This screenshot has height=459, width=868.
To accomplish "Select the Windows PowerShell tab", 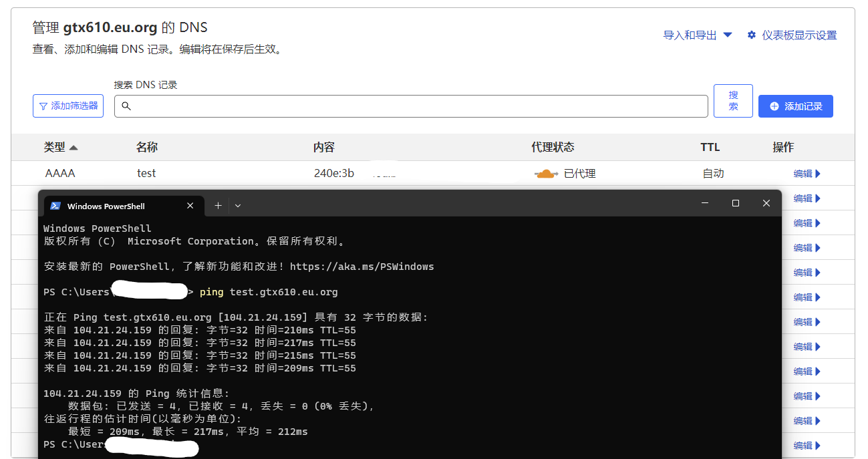I will [107, 206].
